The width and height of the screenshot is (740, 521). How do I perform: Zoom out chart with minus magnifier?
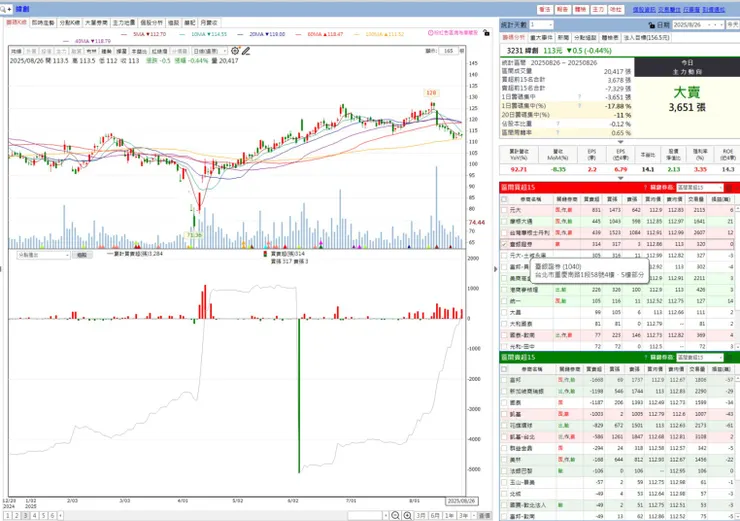[395, 515]
